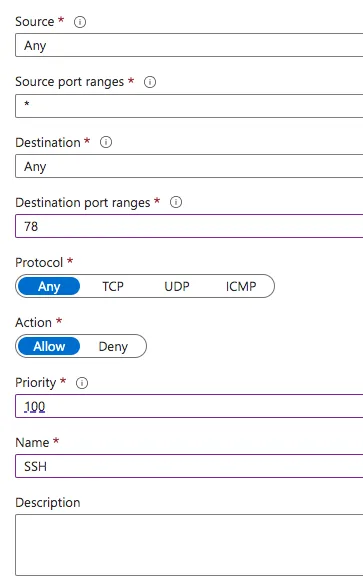Click the info icon next to Priority
363x584 pixels.
coord(82,383)
